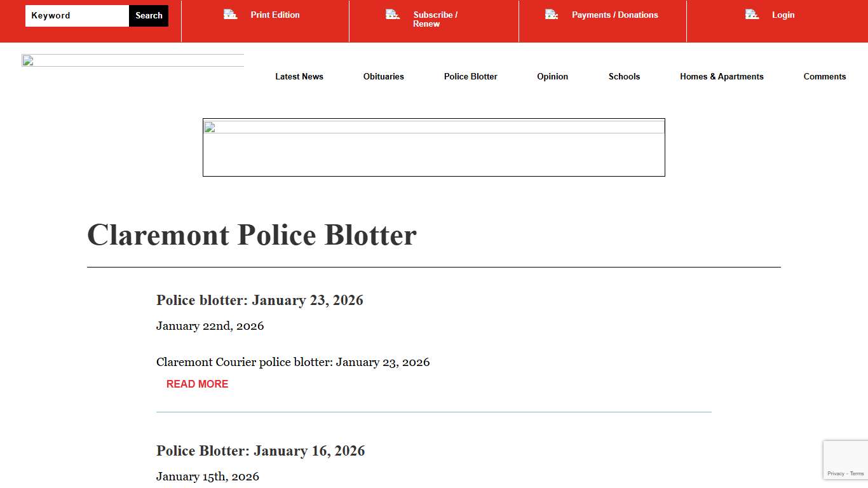Open the Police blotter: January 23, 2026 article
Viewport: 868px width, 488px height.
tap(259, 300)
